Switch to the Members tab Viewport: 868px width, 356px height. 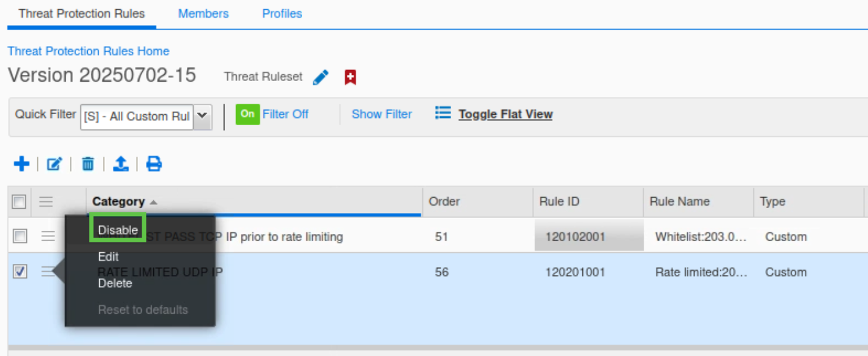pos(203,14)
